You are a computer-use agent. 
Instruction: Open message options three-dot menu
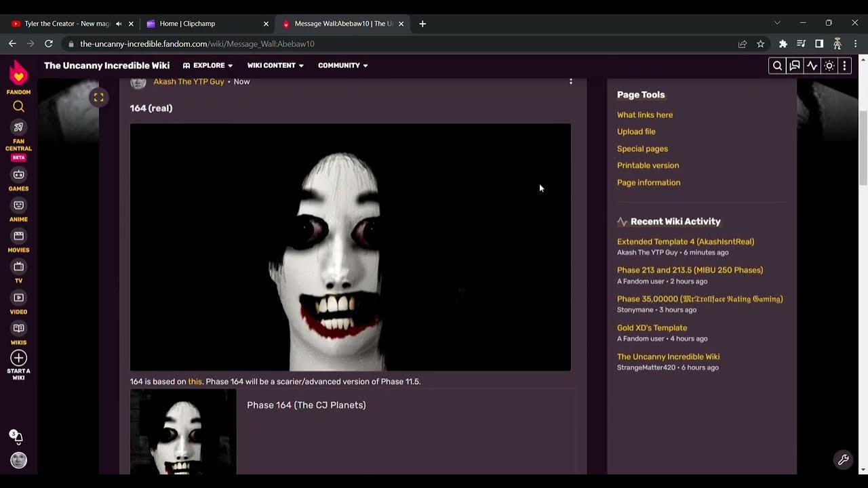click(570, 81)
